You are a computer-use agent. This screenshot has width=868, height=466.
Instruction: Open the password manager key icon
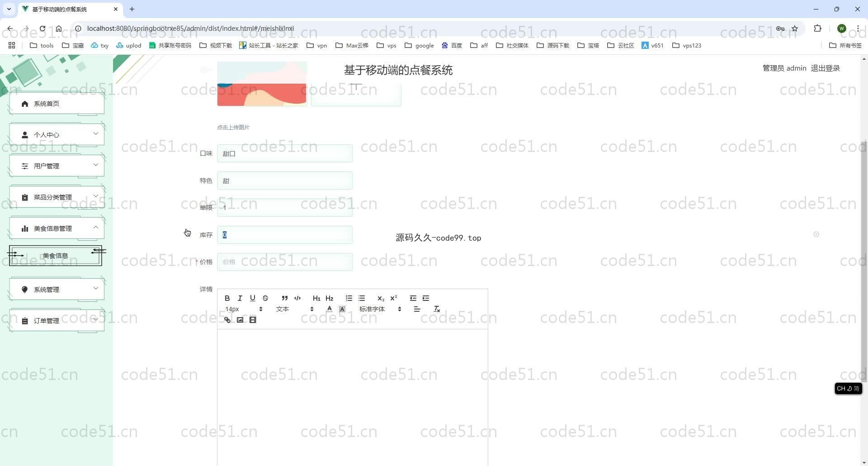[780, 29]
